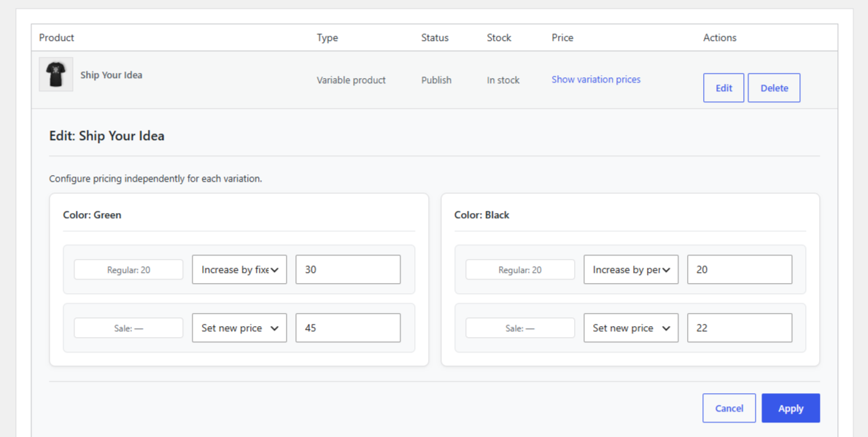Click the Color: Green card heading
The height and width of the screenshot is (437, 868).
point(92,215)
